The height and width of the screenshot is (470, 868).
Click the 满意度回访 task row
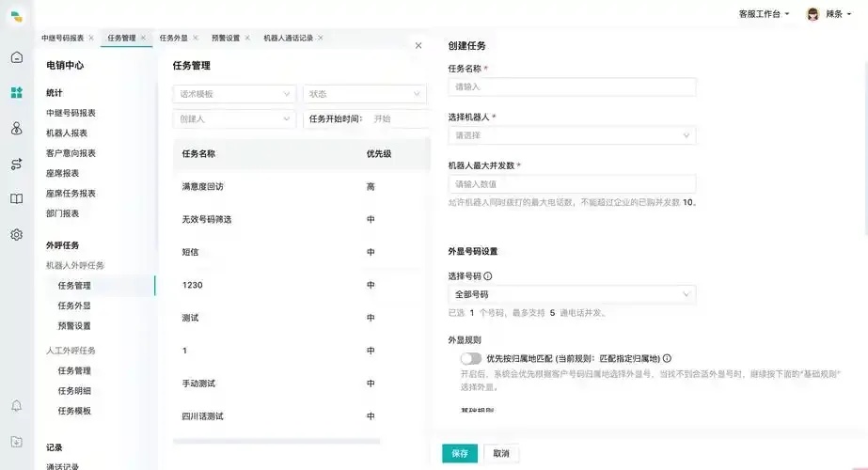coord(301,186)
